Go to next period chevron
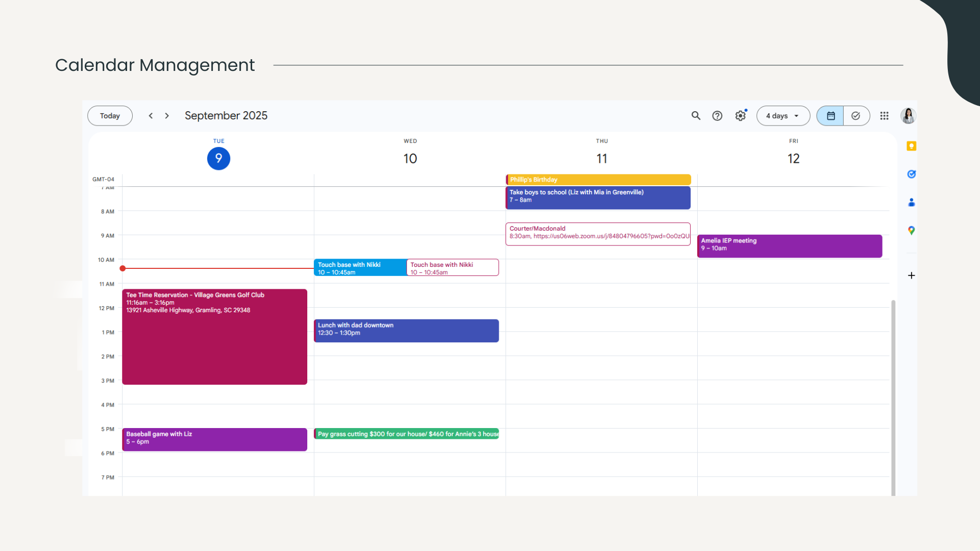 167,116
